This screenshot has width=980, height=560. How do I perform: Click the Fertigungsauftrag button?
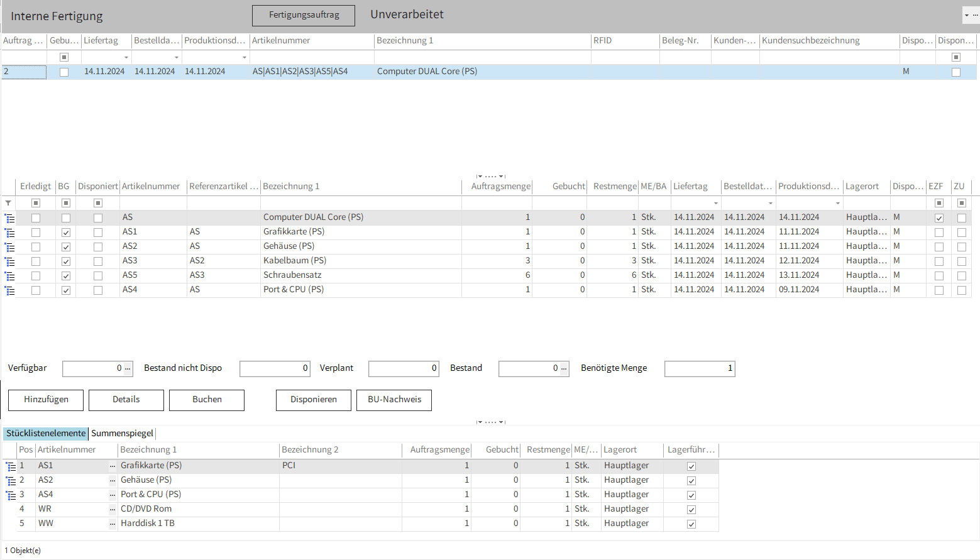[304, 16]
